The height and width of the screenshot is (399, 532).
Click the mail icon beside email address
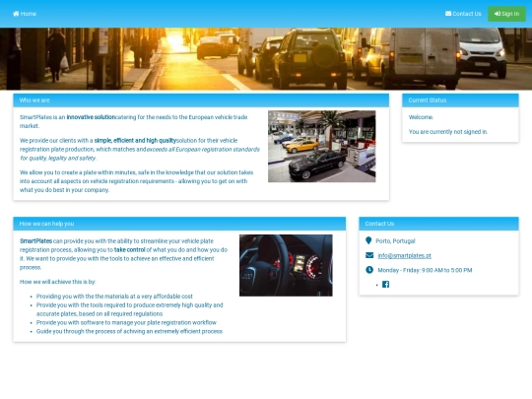pyautogui.click(x=369, y=255)
